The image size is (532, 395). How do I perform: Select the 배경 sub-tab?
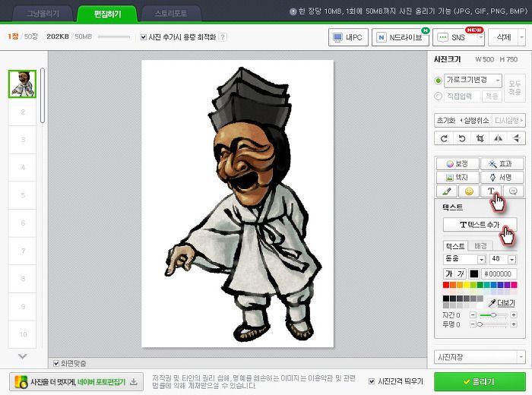(480, 246)
